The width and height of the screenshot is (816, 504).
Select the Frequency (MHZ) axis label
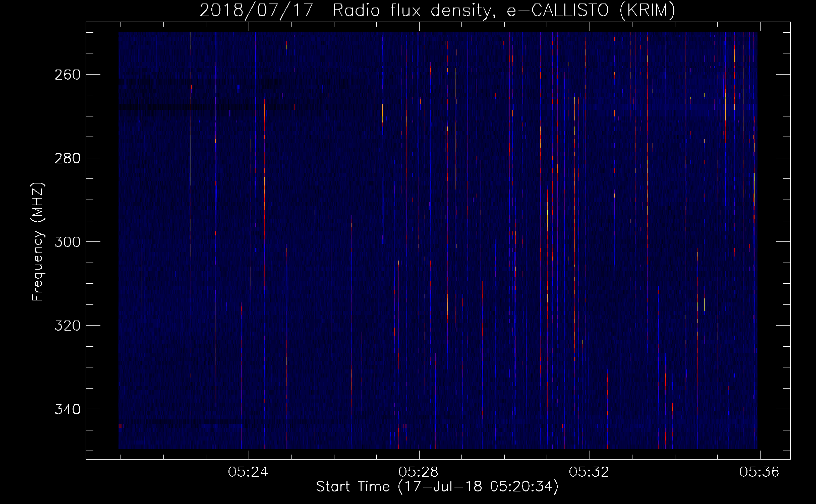[x=38, y=241]
